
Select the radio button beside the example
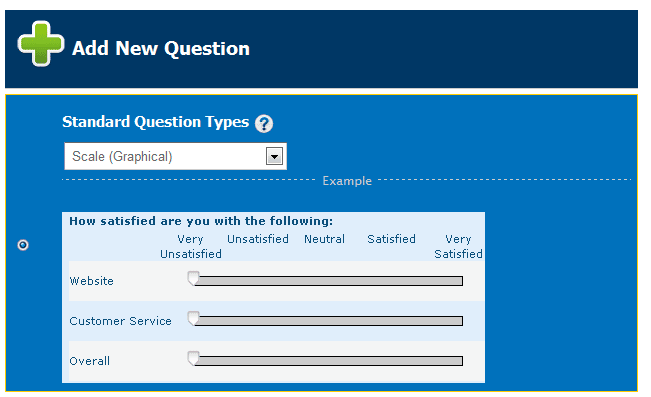23,245
